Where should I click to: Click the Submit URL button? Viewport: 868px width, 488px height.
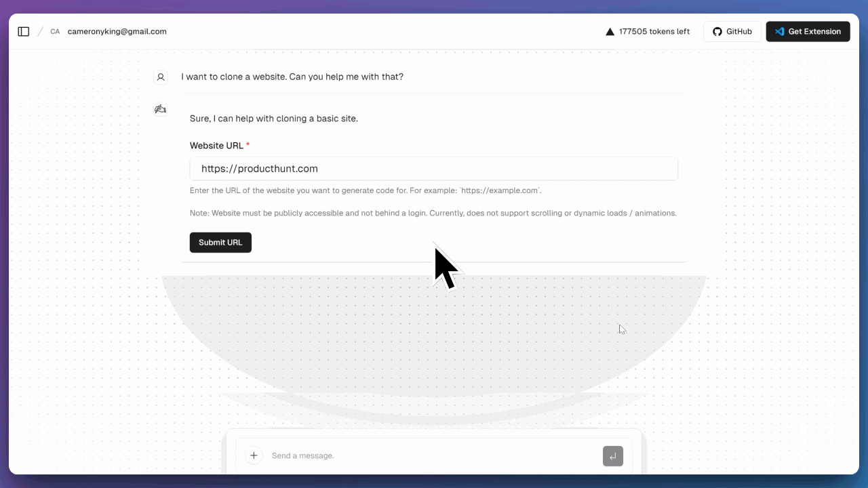click(x=220, y=243)
